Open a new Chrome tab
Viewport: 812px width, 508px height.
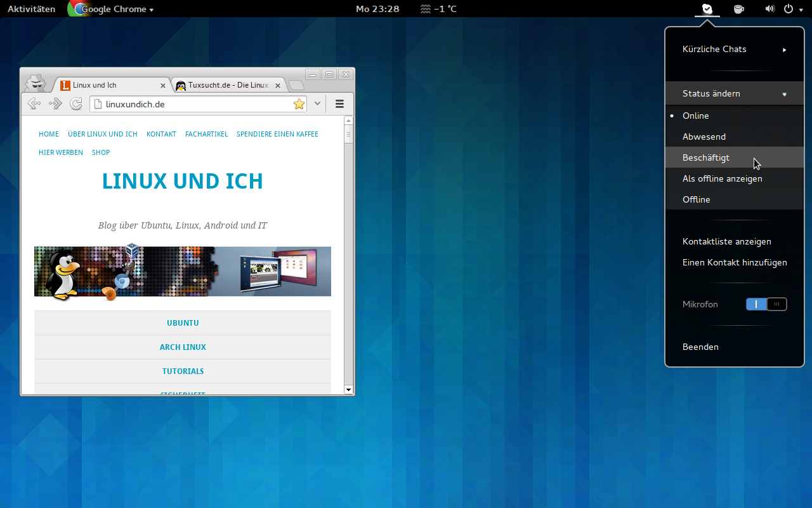pos(296,85)
